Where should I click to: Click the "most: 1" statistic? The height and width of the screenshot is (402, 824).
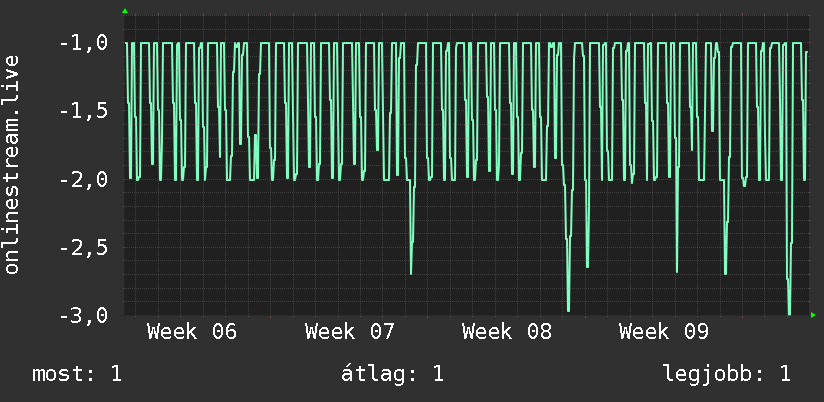tap(77, 374)
